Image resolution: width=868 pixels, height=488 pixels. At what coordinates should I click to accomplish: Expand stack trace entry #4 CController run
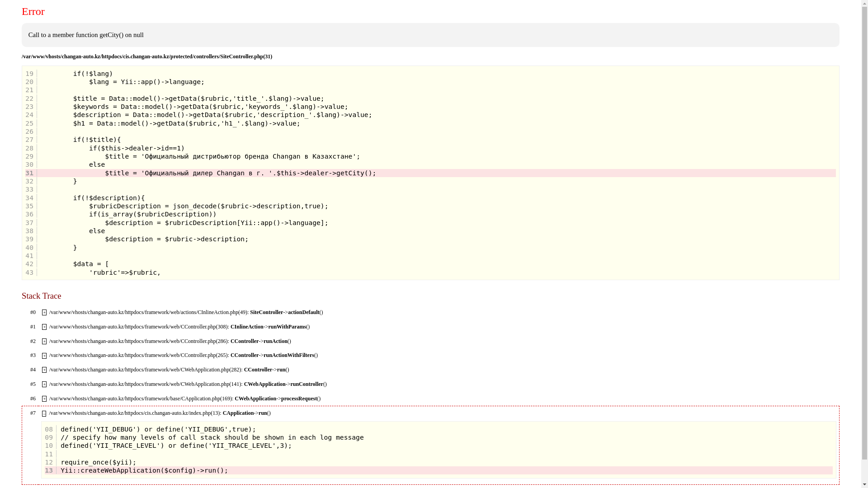44,370
